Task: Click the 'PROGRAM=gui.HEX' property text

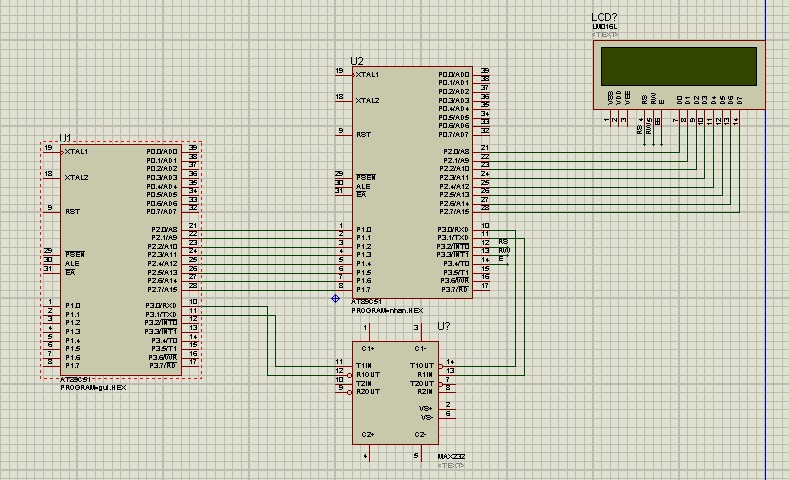Action: point(93,388)
